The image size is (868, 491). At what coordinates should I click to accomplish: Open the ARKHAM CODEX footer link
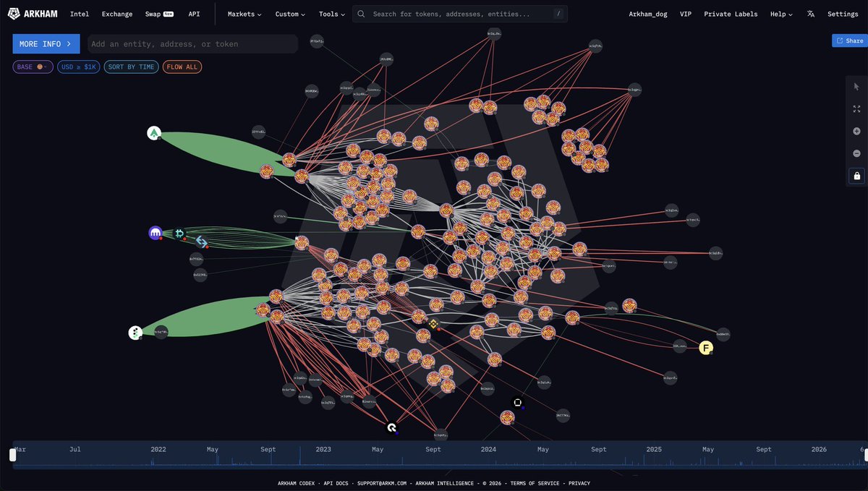(297, 483)
